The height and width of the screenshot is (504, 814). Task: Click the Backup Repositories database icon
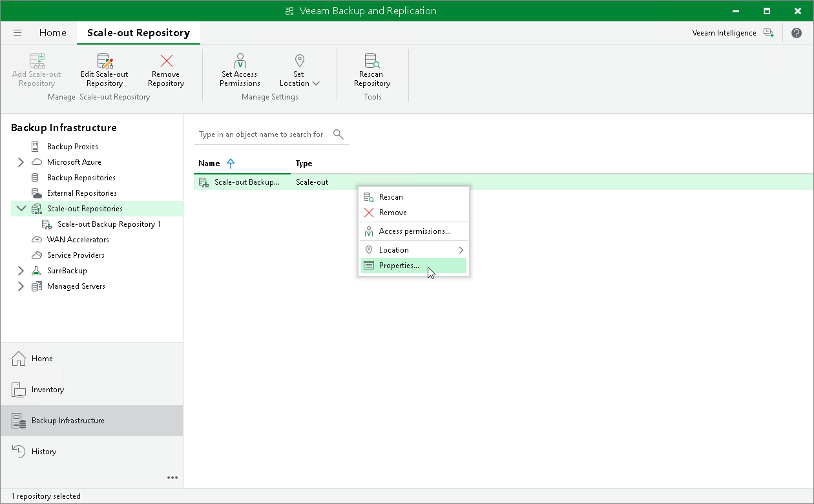pyautogui.click(x=36, y=178)
